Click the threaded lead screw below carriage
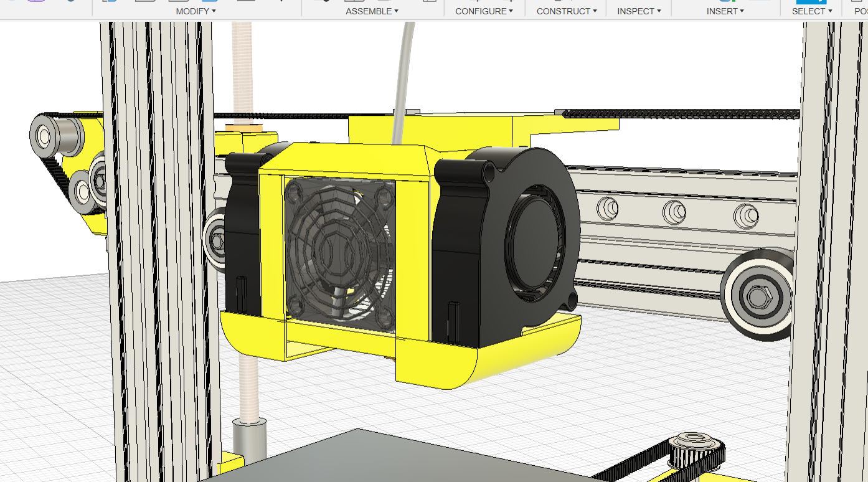Screen dimensions: 868x482 (249, 386)
